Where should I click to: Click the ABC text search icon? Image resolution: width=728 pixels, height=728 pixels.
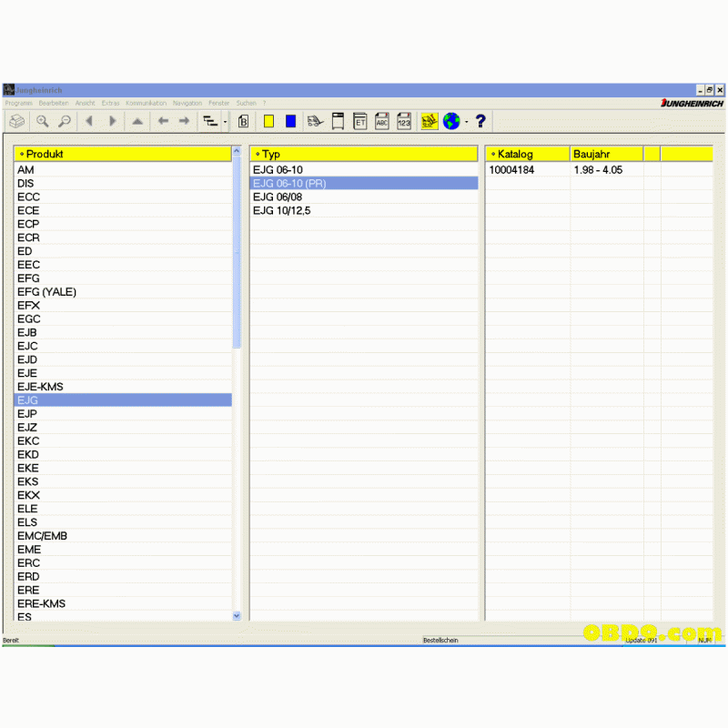[x=382, y=122]
